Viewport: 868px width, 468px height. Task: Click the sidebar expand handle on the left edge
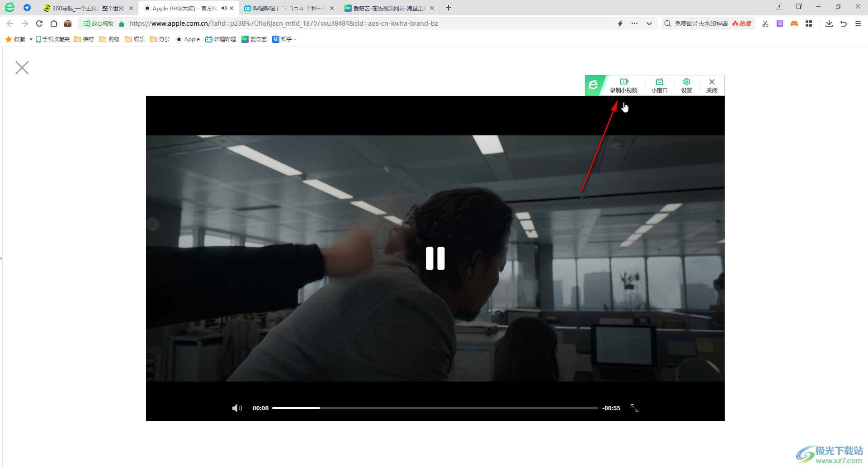(1, 258)
